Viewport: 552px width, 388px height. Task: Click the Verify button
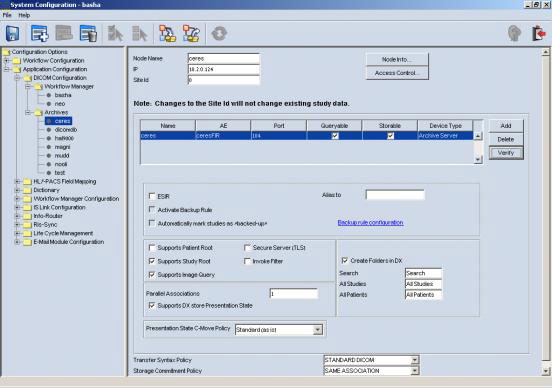coord(506,153)
